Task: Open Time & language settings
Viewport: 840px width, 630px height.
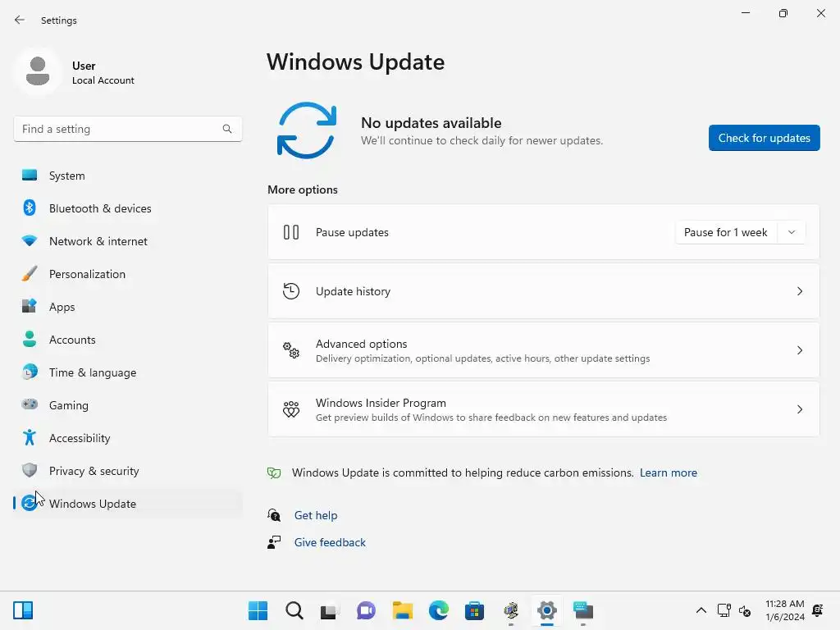Action: click(x=127, y=372)
